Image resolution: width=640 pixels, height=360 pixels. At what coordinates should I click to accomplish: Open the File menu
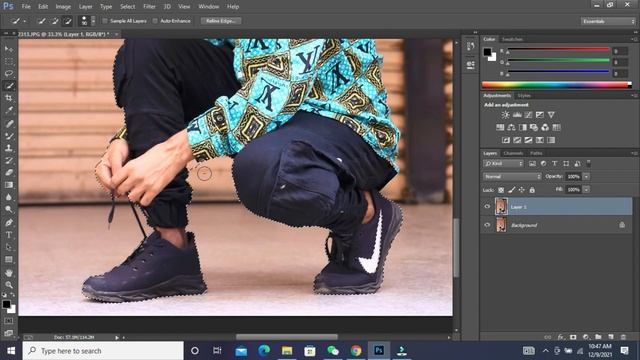(x=26, y=7)
